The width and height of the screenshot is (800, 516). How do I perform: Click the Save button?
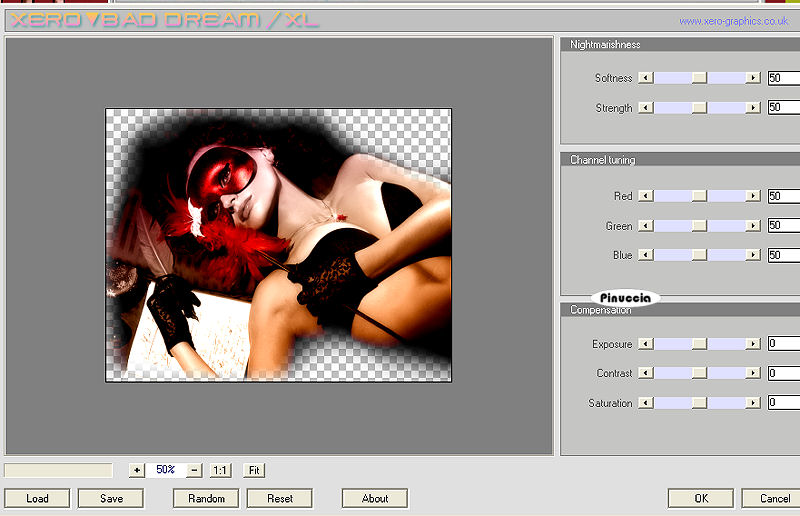(x=111, y=498)
